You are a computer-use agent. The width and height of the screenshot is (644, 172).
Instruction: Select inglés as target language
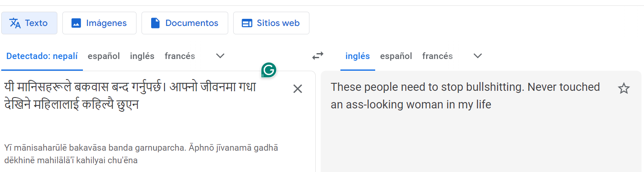[358, 56]
